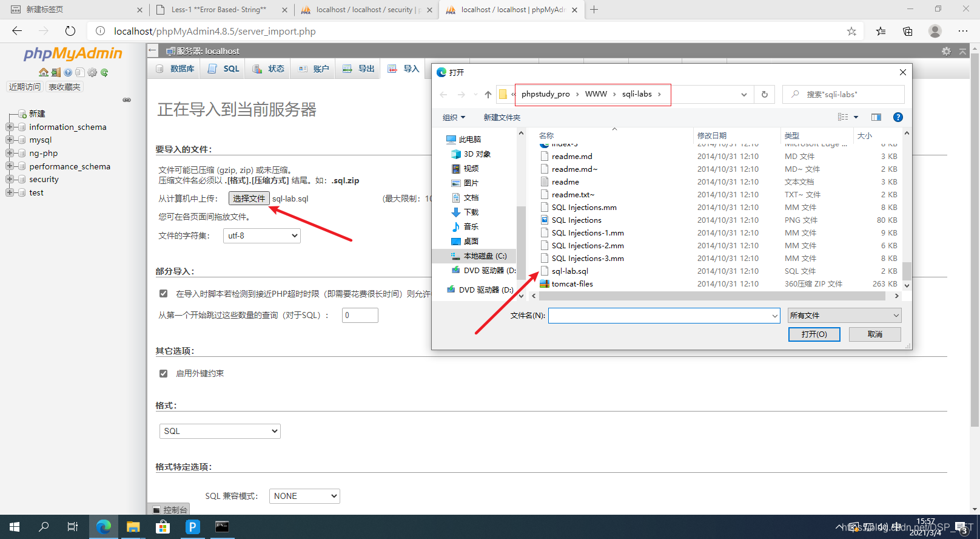Viewport: 980px width, 539px height.
Task: Toggle the partial import timeout checkbox
Action: coord(163,293)
